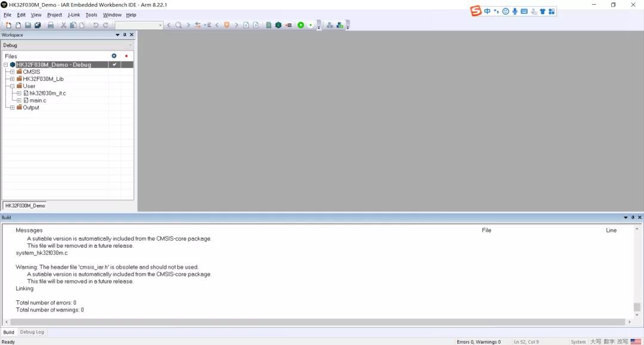This screenshot has height=345, width=644.
Task: Expand the hk32f030m_it.c file node
Action: pos(19,93)
